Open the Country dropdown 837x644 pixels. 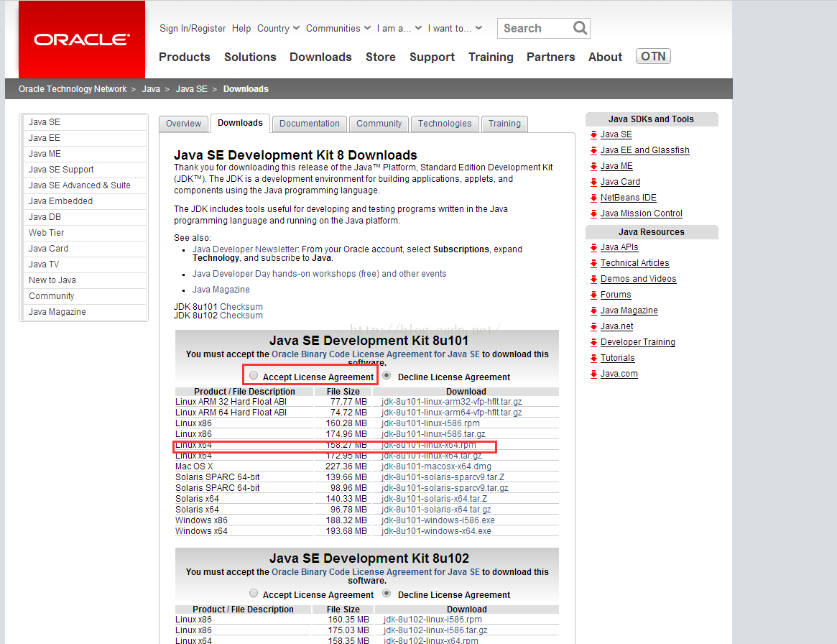click(278, 28)
